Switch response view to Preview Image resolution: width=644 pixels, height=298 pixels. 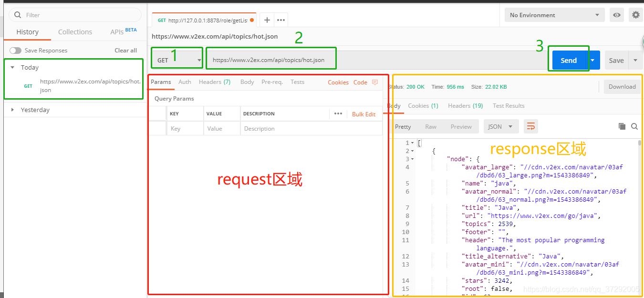(461, 127)
